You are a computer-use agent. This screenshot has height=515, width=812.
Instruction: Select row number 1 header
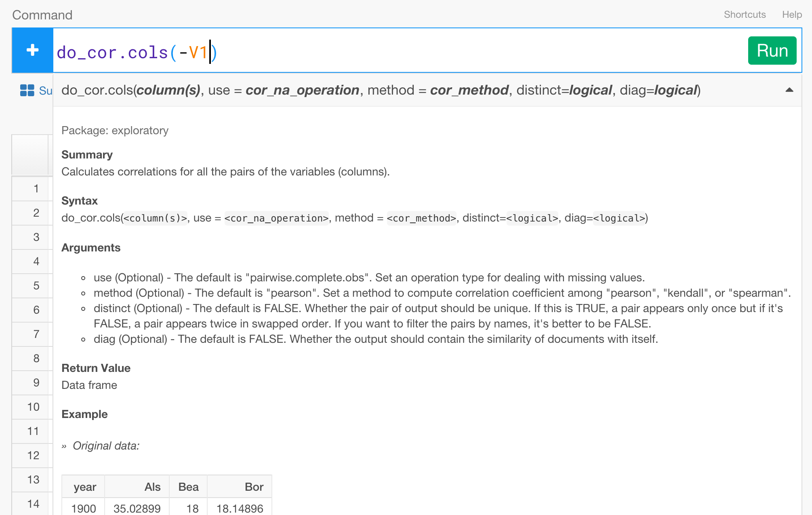(36, 189)
